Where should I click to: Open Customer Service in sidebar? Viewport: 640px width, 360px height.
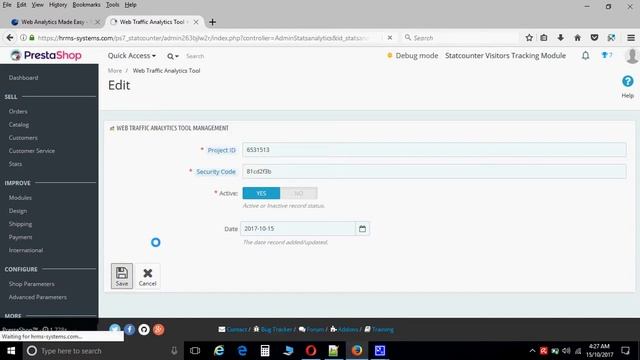pyautogui.click(x=31, y=151)
